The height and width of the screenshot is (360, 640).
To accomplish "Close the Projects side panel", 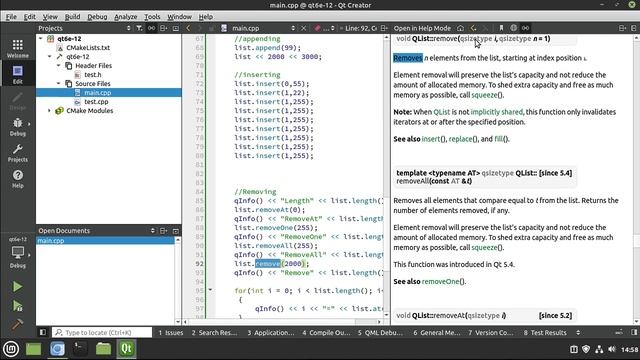I will click(x=176, y=28).
